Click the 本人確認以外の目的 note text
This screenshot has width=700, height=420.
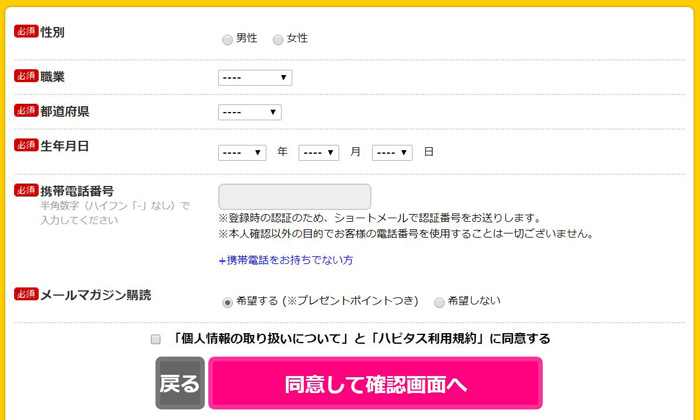(x=406, y=234)
